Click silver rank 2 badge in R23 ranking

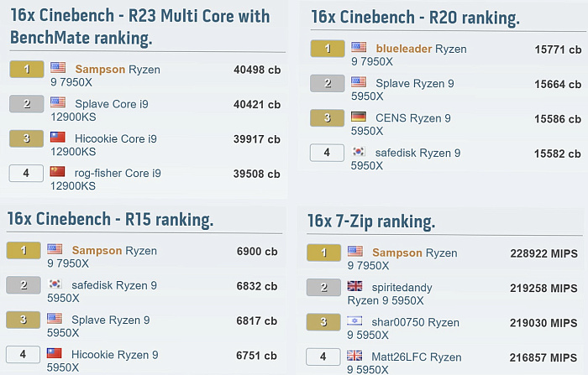pos(27,104)
